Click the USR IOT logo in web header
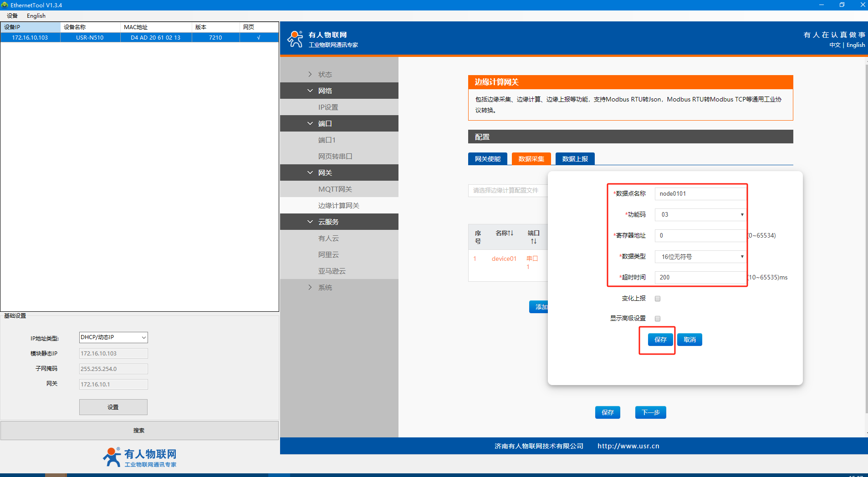 click(x=295, y=39)
